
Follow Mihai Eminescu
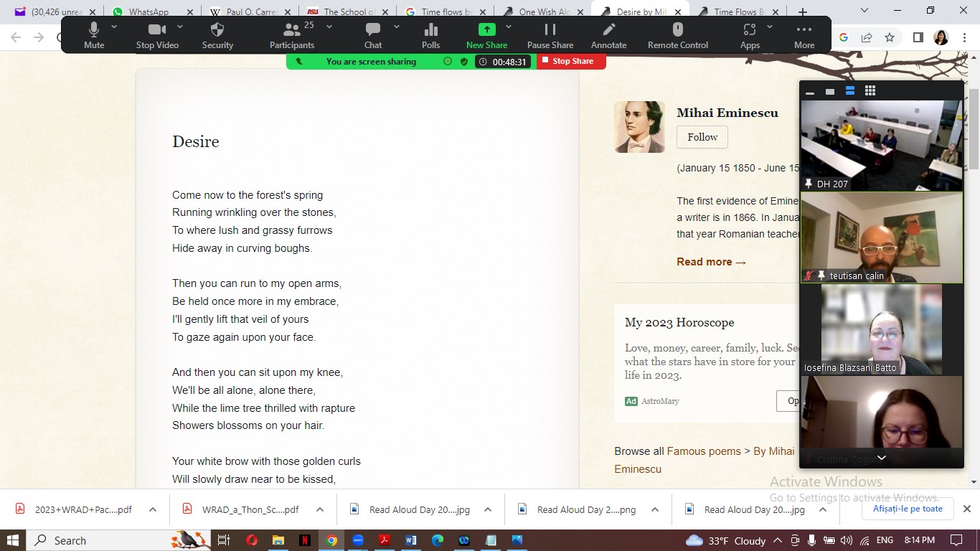(702, 137)
